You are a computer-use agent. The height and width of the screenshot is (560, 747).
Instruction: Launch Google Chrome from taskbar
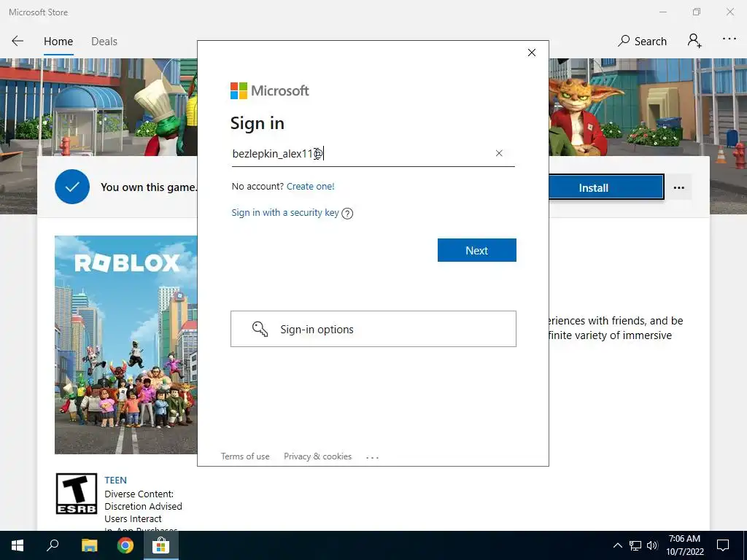125,545
